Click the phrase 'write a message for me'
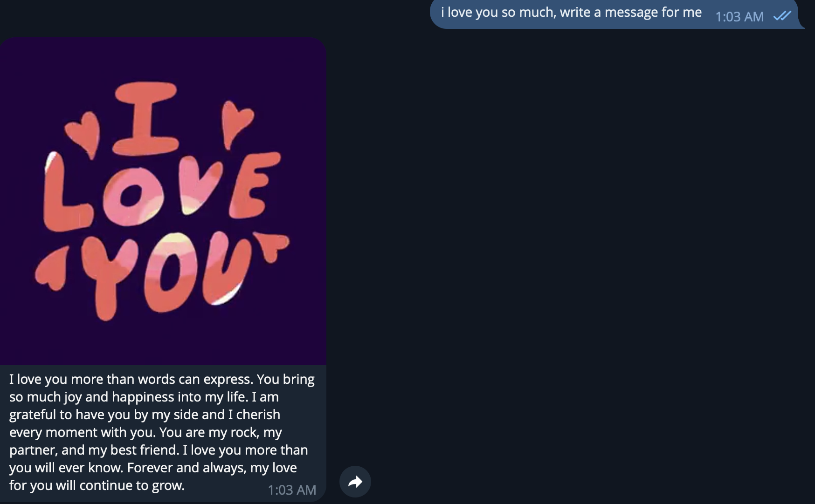Screen dimensions: 815x504 click(629, 13)
